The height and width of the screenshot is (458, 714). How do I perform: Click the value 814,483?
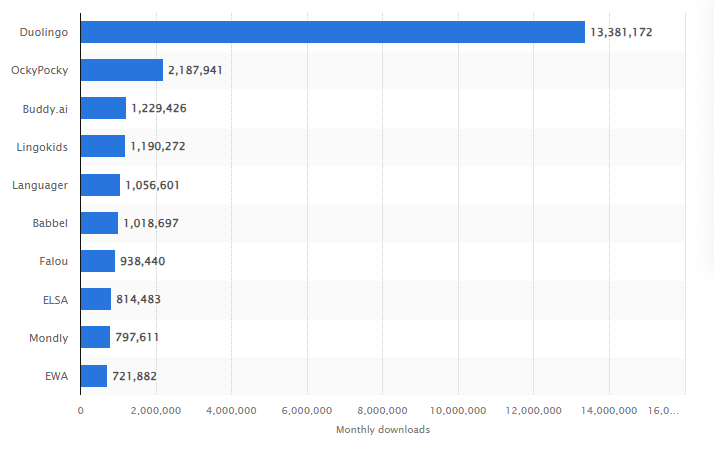(x=138, y=299)
